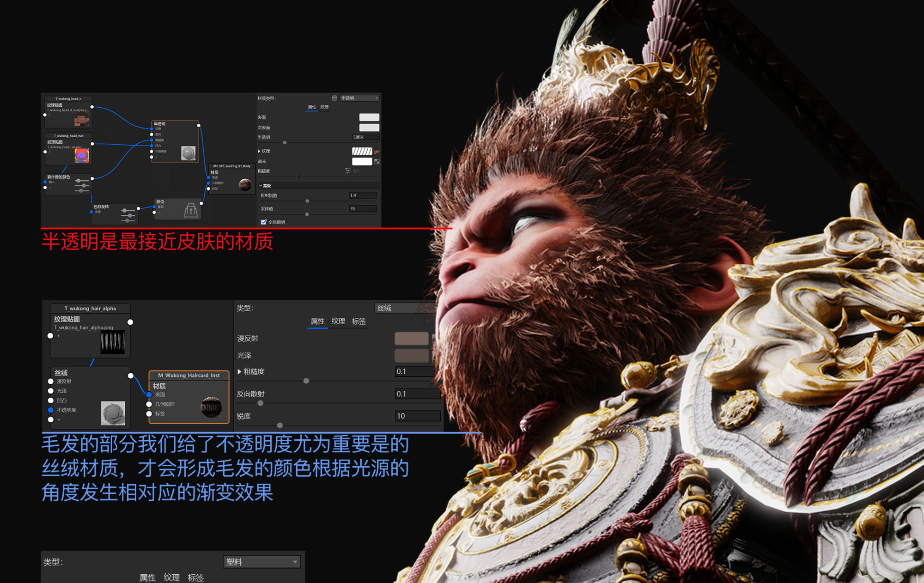This screenshot has width=924, height=583.
Task: Click the 采样值 slider handle
Action: coord(307,214)
